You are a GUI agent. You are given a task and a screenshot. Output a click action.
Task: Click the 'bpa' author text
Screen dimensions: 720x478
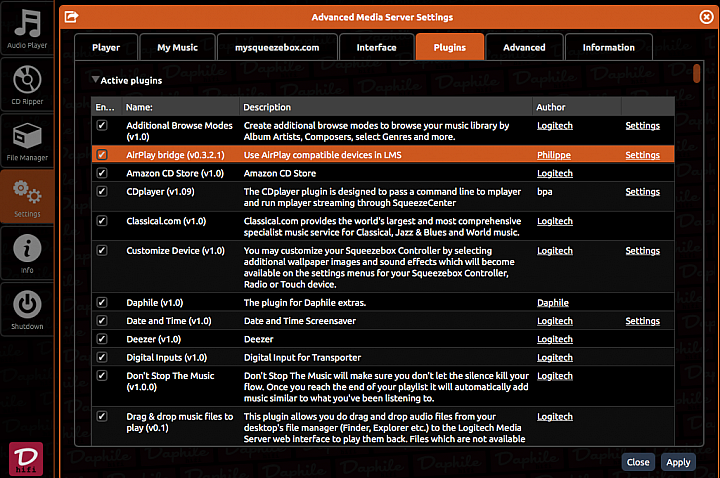click(545, 192)
